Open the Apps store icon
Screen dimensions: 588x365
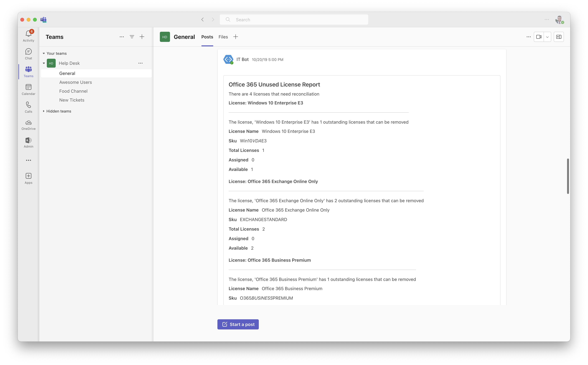[x=28, y=179]
